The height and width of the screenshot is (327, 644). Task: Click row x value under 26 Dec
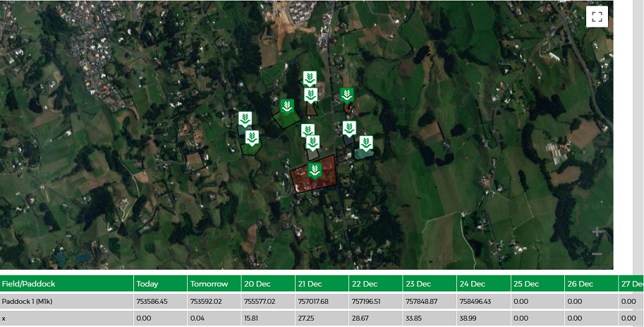[575, 319]
